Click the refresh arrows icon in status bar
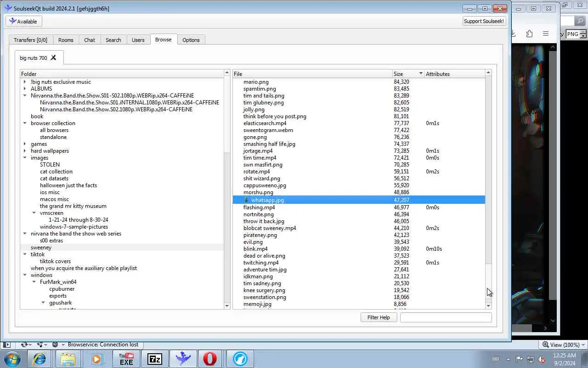Screen dimensions: 588x368 tap(25, 345)
